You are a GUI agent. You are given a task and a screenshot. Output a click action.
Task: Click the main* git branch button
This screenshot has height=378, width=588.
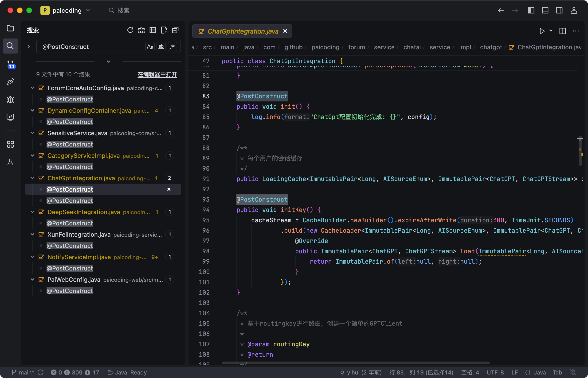click(x=23, y=372)
